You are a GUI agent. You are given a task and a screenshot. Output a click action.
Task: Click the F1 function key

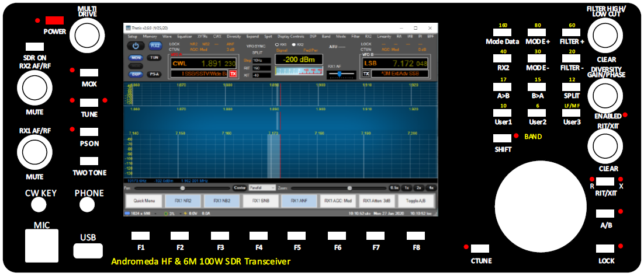140,235
